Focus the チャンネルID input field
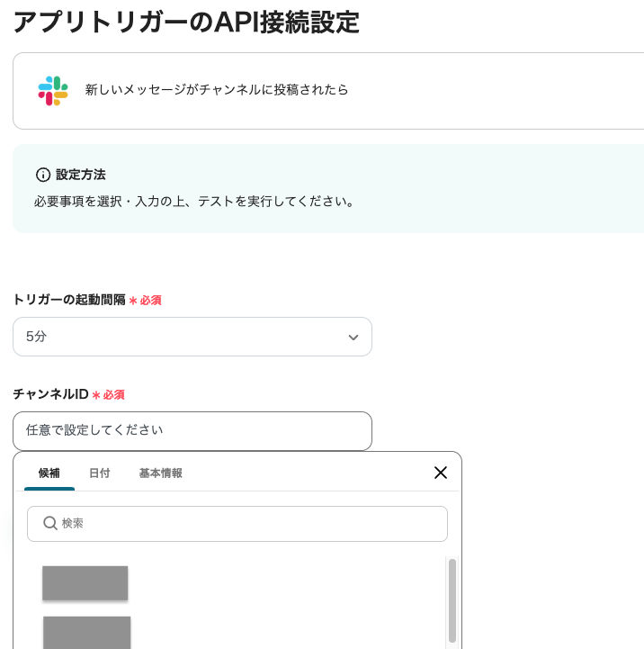Screen dimensions: 644x649 click(x=192, y=430)
